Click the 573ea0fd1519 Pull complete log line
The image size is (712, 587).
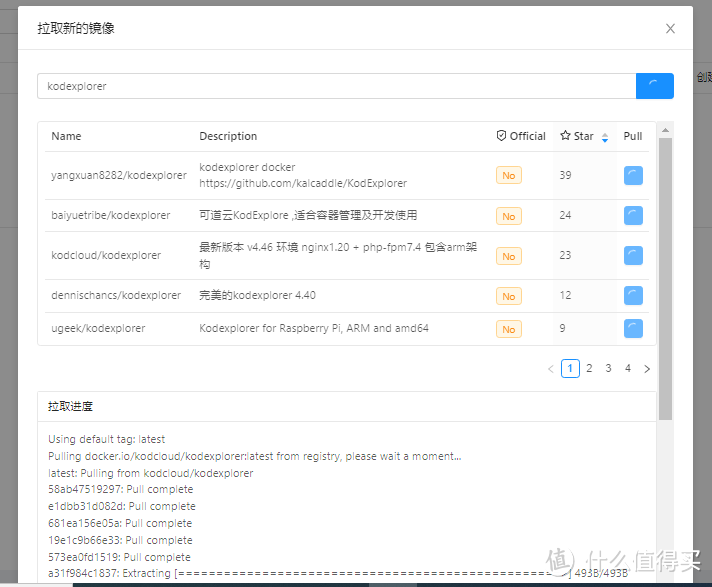pyautogui.click(x=119, y=557)
